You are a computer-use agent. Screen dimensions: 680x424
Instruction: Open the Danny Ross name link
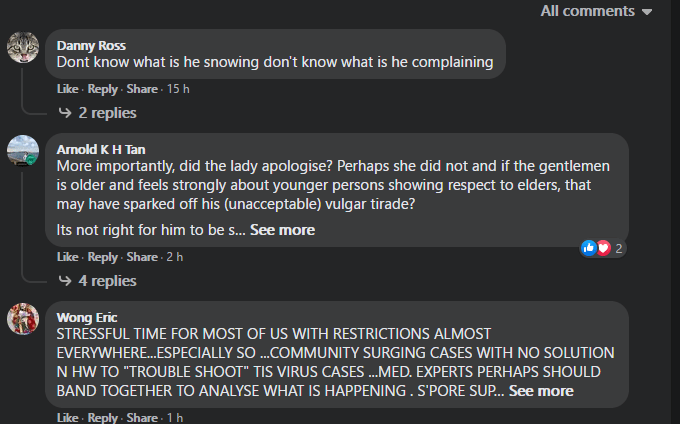pyautogui.click(x=91, y=46)
